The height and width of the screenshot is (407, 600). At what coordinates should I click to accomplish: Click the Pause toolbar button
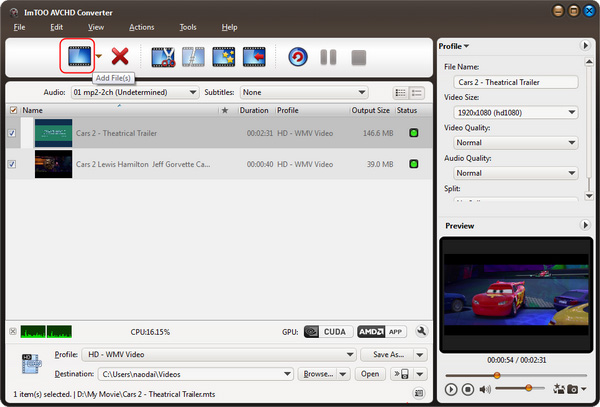coord(328,57)
